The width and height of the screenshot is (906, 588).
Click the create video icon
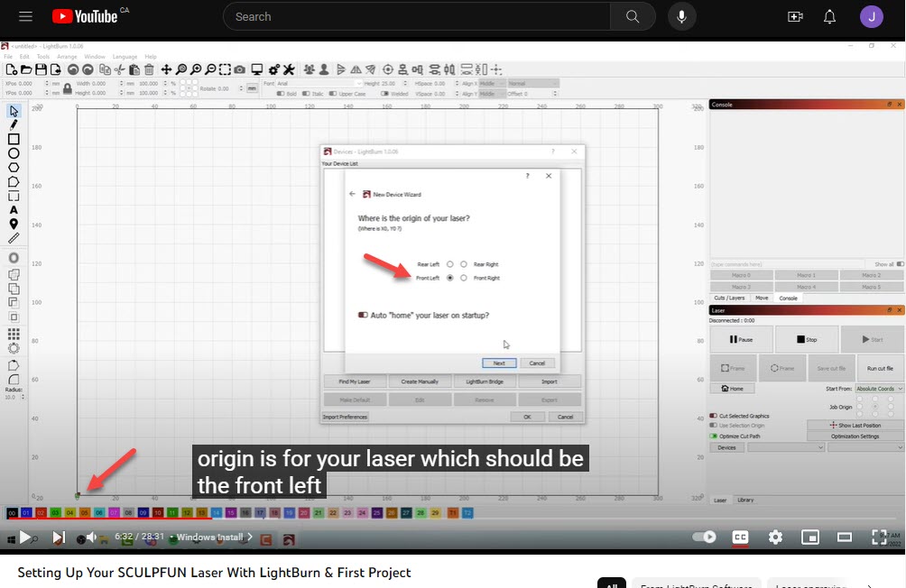click(x=795, y=17)
